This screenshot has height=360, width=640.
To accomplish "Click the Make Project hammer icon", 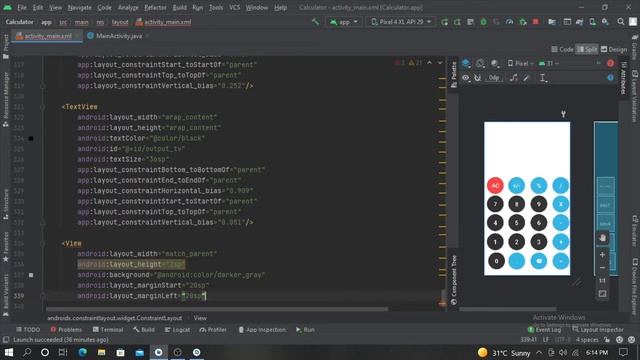I will pos(316,22).
